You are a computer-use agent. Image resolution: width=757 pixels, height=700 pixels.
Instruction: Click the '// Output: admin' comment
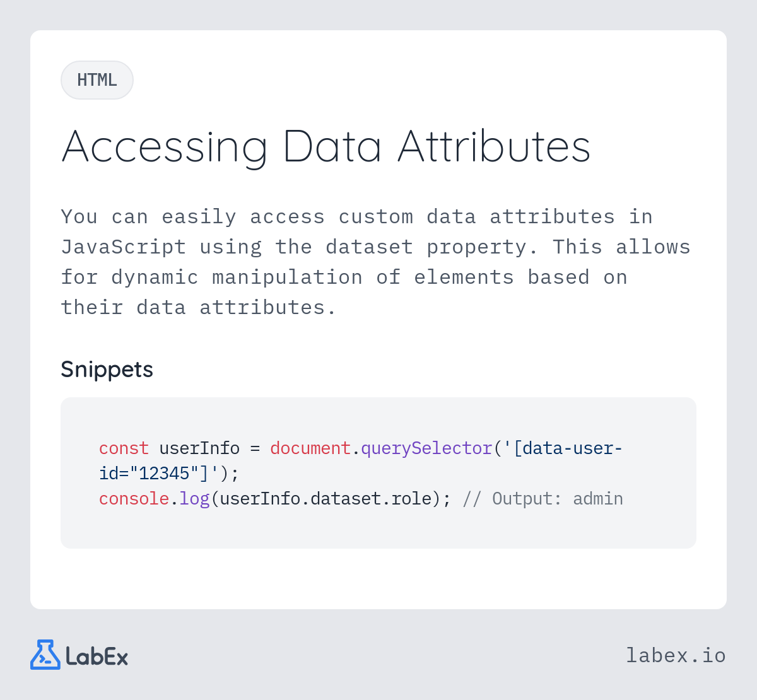tap(543, 499)
